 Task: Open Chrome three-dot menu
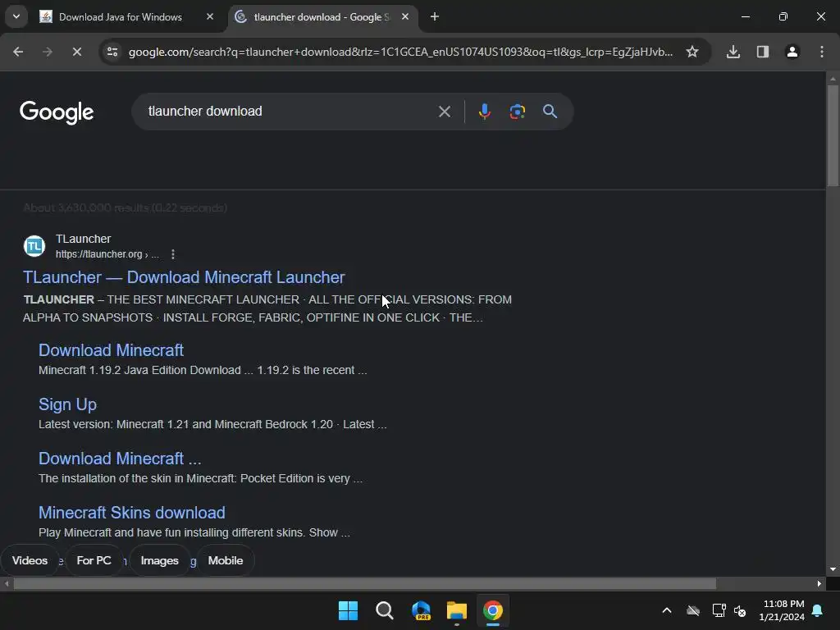click(x=822, y=52)
